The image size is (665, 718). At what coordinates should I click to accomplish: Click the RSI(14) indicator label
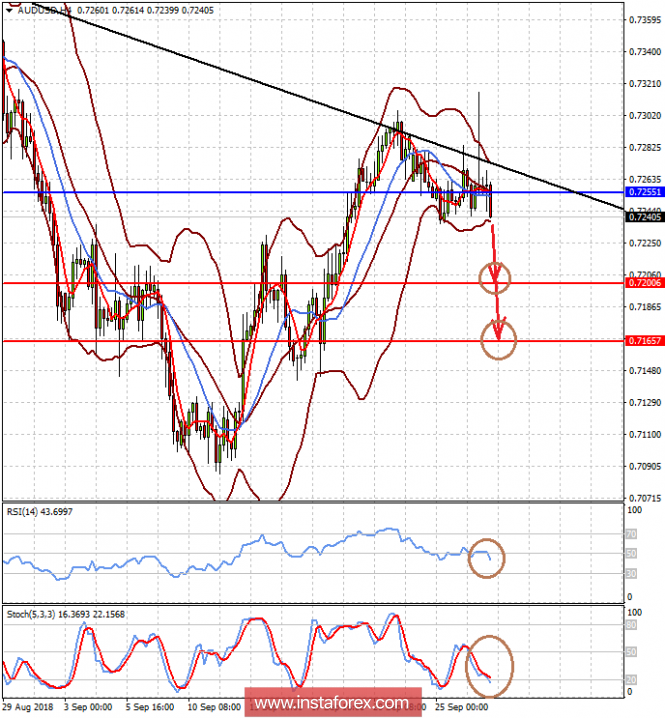(x=40, y=511)
